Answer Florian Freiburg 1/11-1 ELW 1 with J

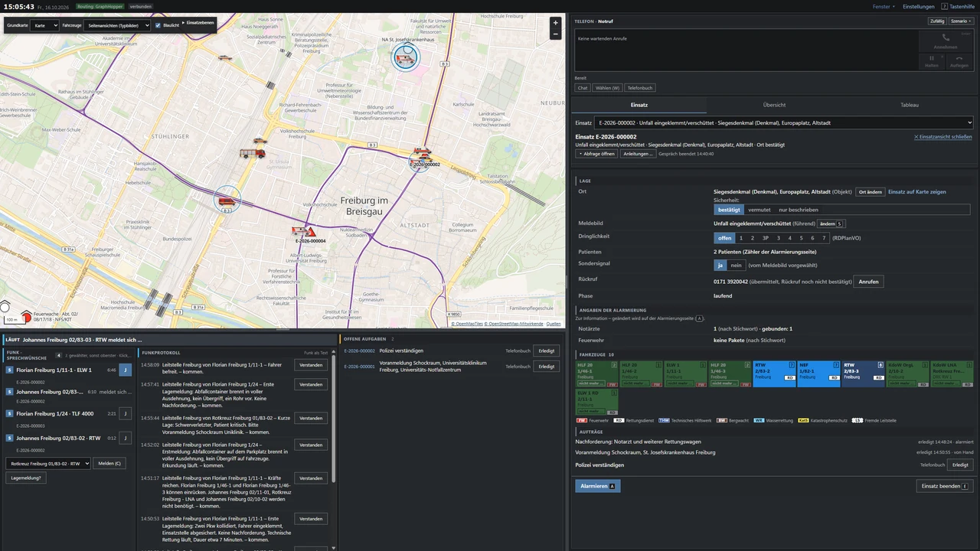click(x=126, y=370)
